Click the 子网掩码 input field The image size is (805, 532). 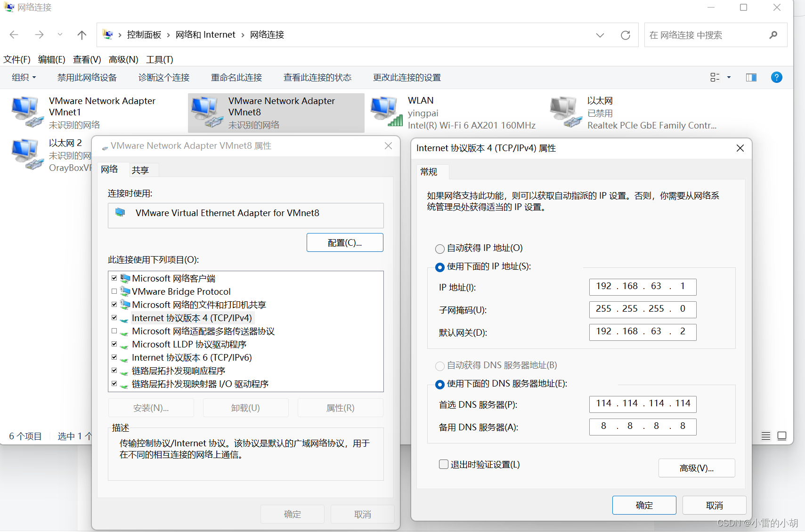click(643, 309)
